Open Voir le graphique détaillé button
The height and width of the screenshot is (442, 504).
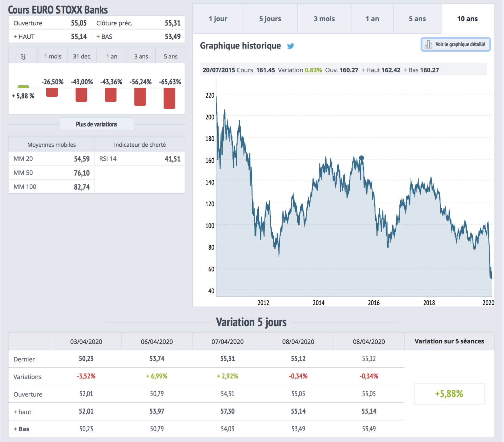pyautogui.click(x=456, y=44)
